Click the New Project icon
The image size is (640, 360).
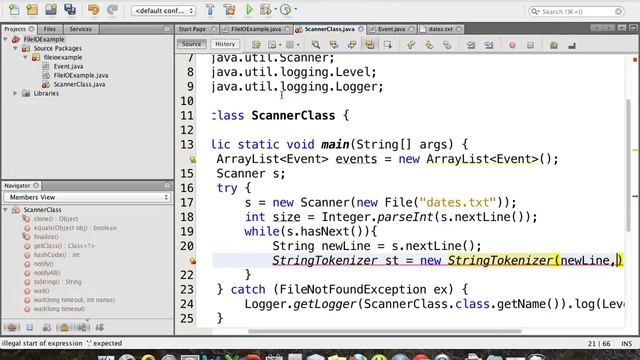32,9
